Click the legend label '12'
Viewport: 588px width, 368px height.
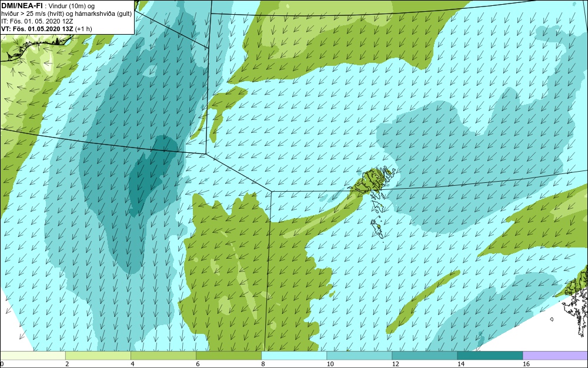pos(395,364)
